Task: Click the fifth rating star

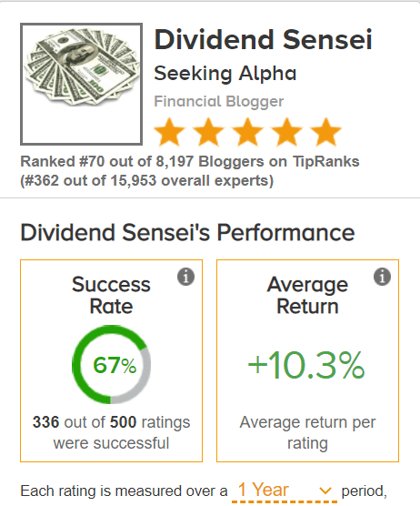Action: 325,132
